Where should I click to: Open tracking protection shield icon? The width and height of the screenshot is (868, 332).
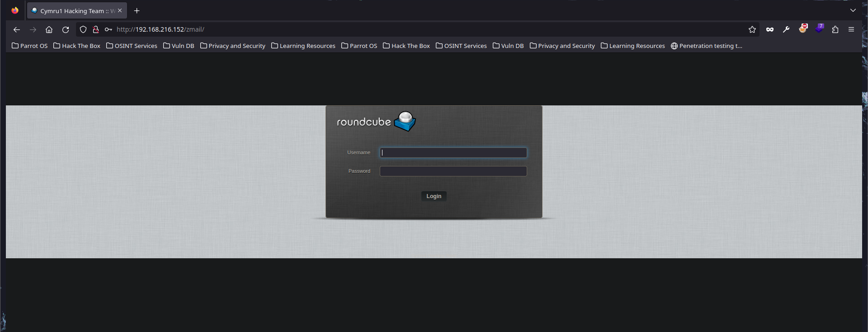[83, 29]
